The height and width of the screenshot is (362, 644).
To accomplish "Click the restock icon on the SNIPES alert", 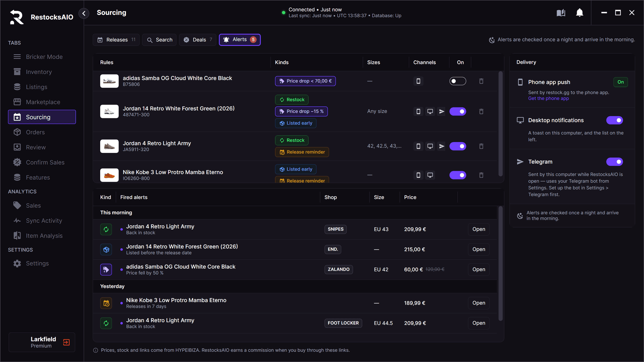I will point(106,229).
